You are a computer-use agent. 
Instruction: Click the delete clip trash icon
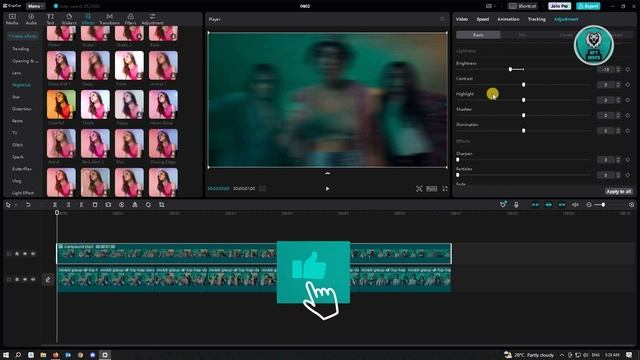pyautogui.click(x=95, y=204)
